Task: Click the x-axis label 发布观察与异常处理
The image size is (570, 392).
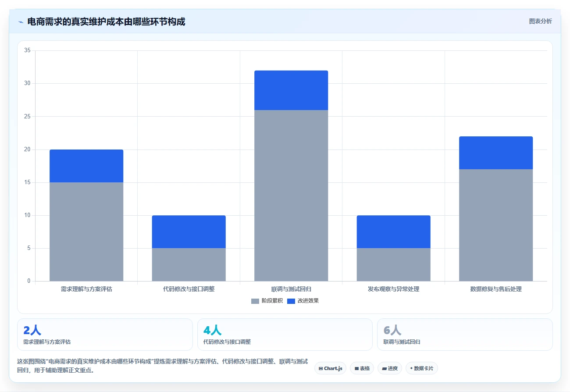Action: 394,289
